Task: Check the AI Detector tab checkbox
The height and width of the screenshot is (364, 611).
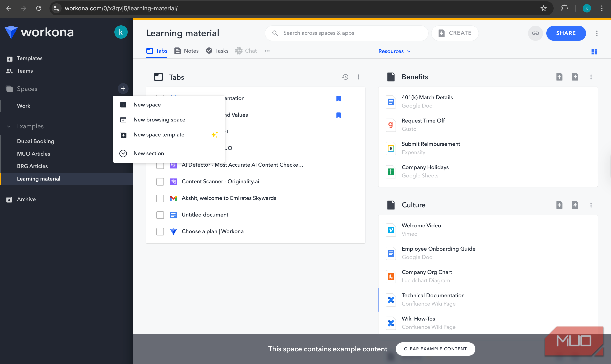Action: (160, 165)
